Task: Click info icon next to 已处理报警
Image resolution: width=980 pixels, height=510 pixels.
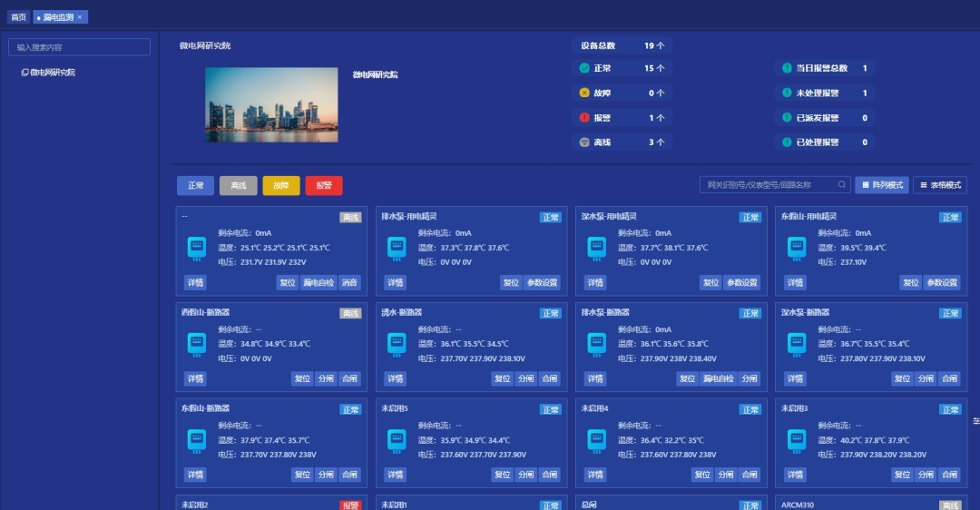Action: click(787, 142)
